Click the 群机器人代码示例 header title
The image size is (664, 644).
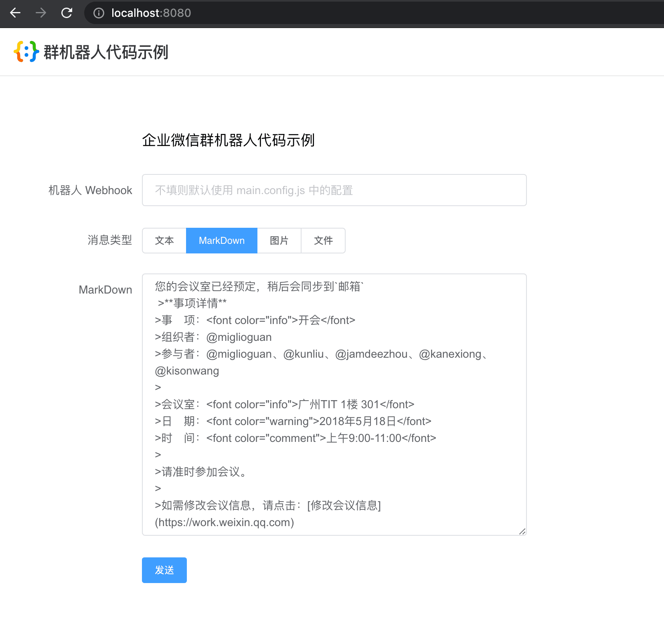pyautogui.click(x=106, y=52)
